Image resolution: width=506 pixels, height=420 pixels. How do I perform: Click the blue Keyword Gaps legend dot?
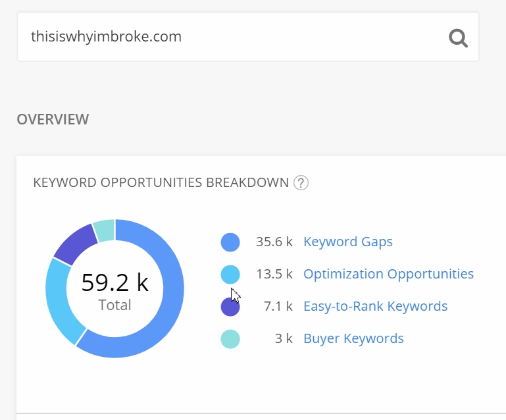230,242
